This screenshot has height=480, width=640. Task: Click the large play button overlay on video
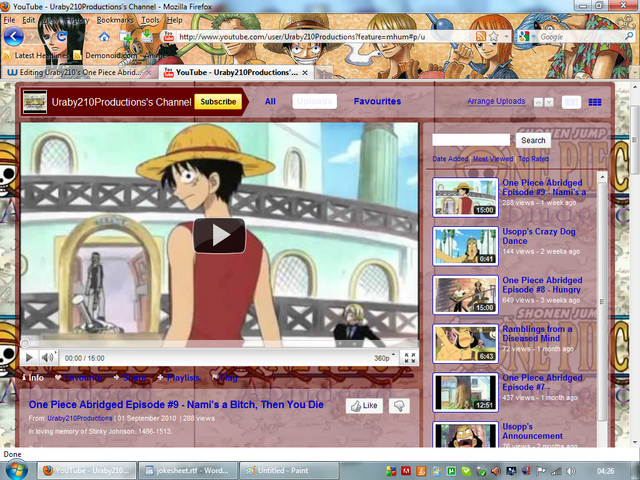(x=219, y=235)
